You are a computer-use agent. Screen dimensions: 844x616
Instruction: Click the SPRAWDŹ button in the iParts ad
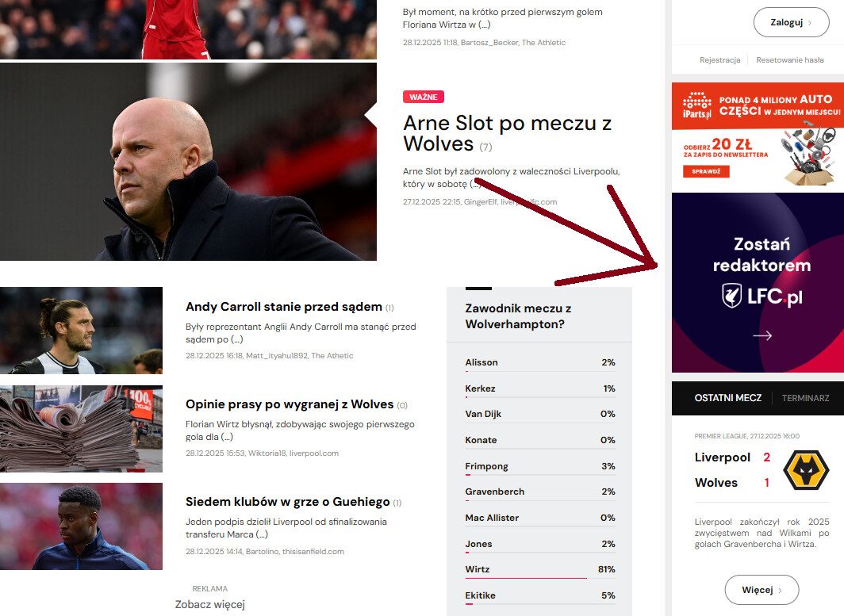click(x=706, y=171)
